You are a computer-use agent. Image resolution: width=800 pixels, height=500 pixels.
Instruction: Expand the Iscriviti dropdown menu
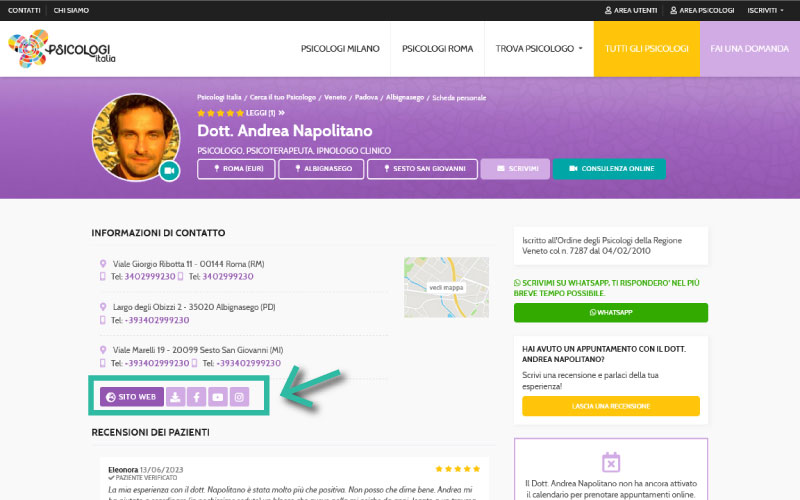(765, 10)
